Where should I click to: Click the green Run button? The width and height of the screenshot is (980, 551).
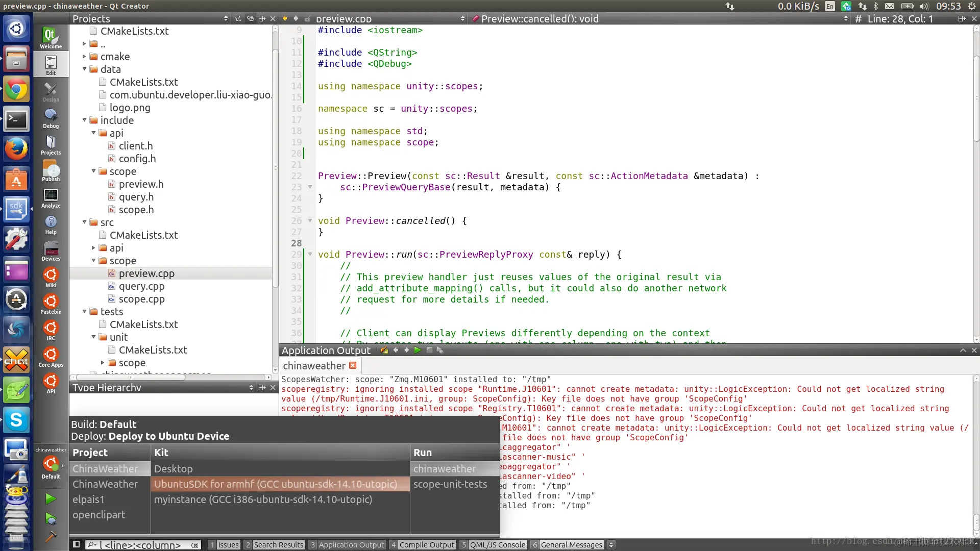51,498
